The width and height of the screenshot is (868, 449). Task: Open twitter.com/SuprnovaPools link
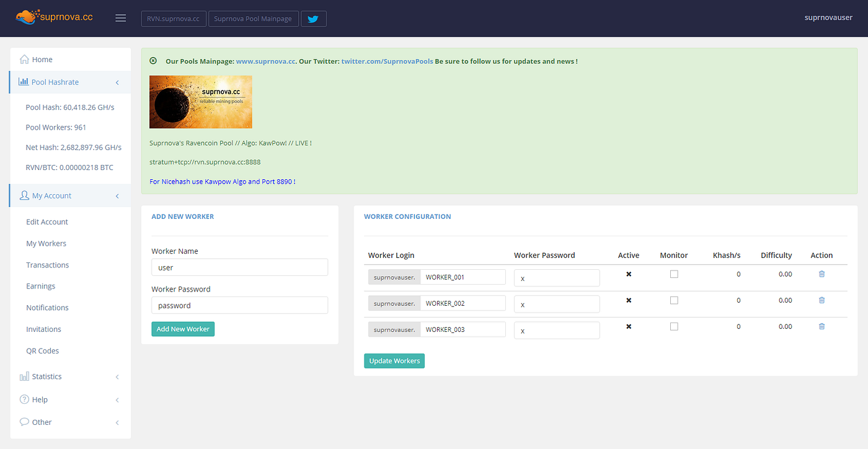click(x=387, y=61)
